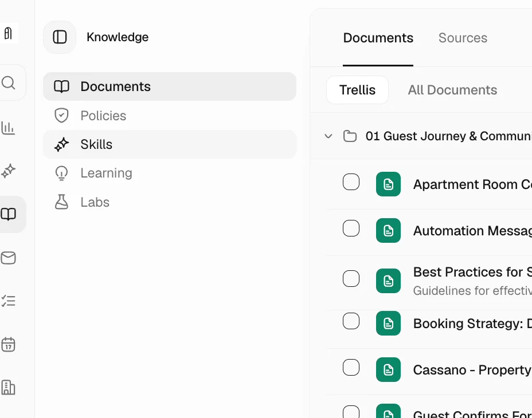Tick the checkbox for Cassano - Property document

[351, 368]
